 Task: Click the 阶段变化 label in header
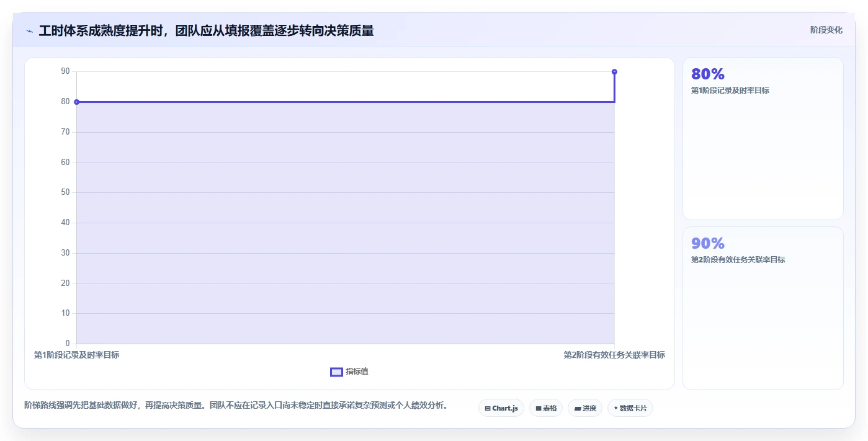826,30
